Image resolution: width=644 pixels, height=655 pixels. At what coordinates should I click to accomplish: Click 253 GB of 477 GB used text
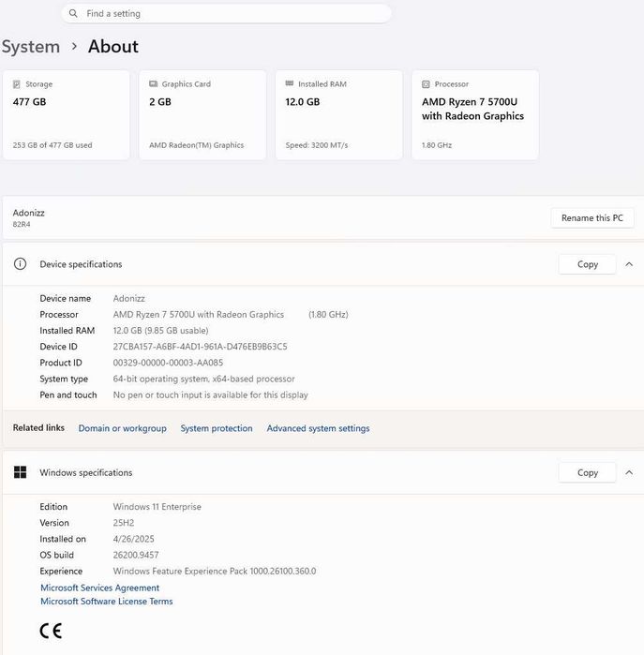coord(52,145)
